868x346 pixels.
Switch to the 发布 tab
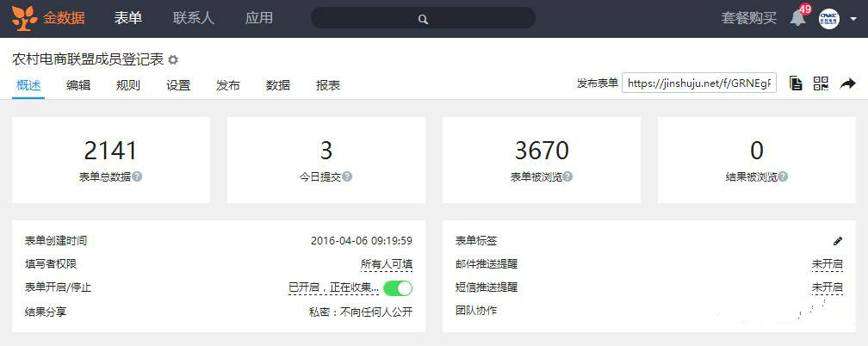pos(228,85)
